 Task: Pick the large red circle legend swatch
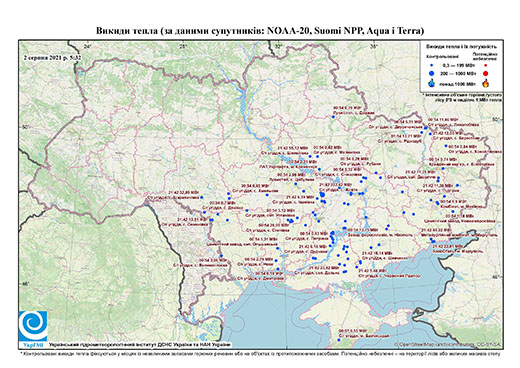(x=485, y=73)
